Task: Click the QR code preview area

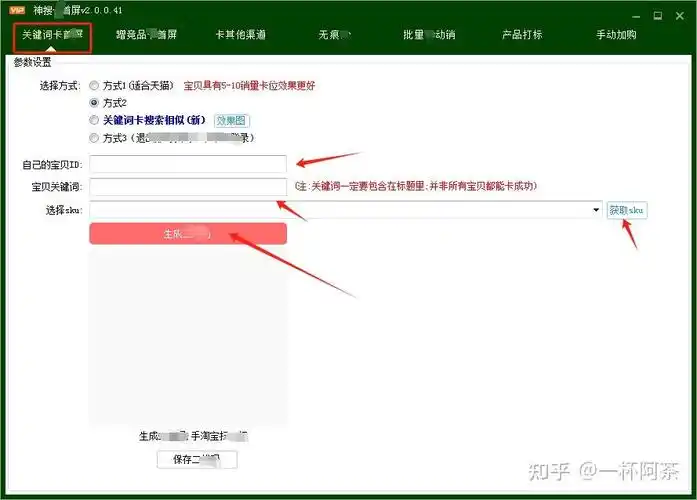Action: tap(188, 336)
